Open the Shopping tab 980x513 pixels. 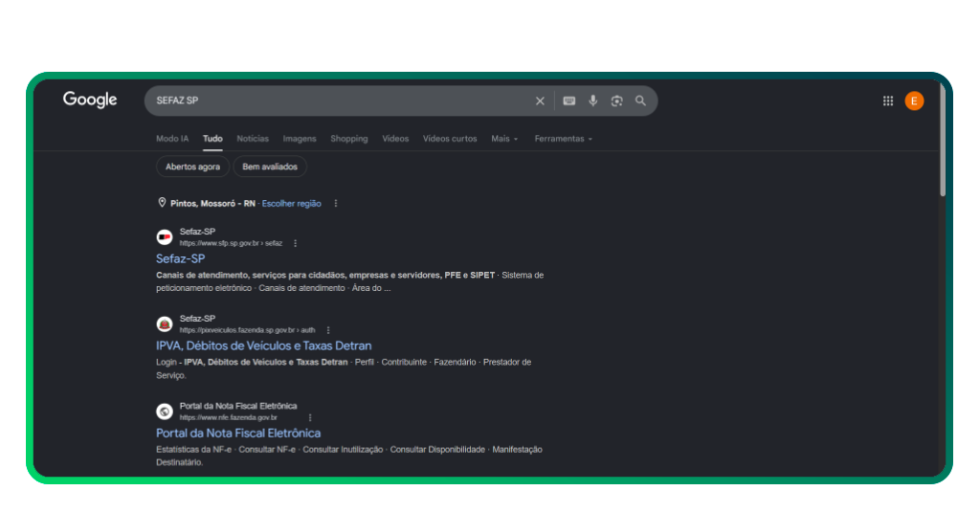click(x=348, y=139)
